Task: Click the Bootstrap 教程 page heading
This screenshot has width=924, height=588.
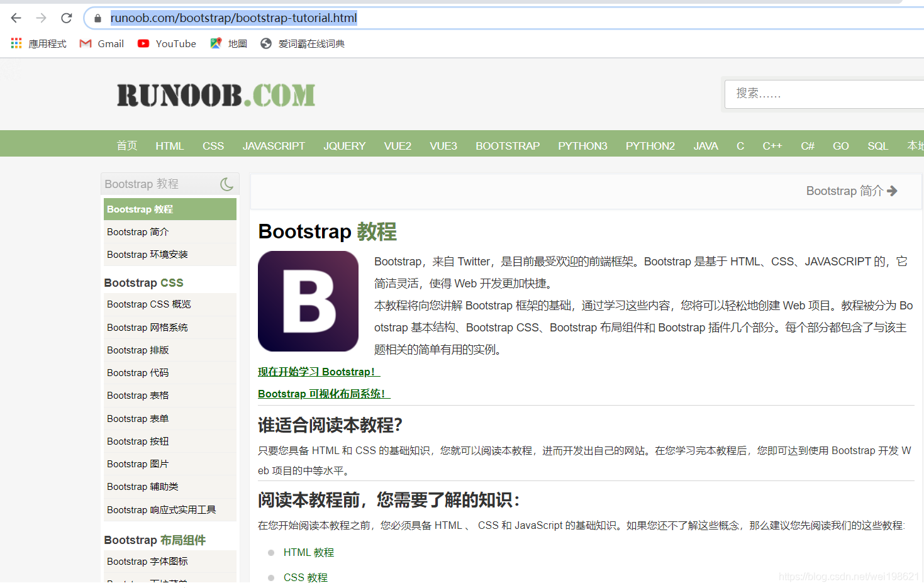Action: 328,231
